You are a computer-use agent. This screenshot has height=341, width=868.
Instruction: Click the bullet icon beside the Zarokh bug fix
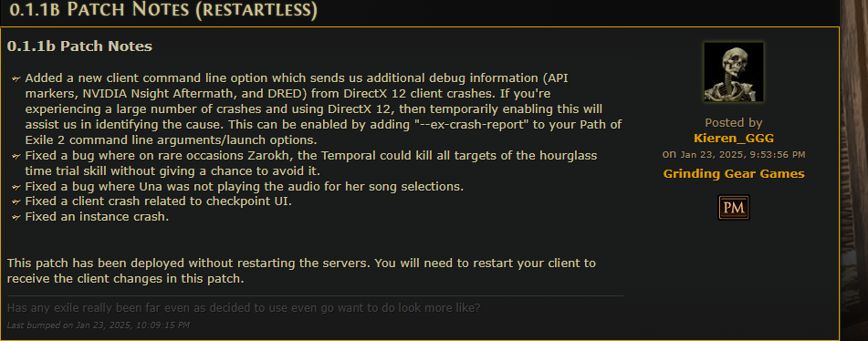click(x=16, y=157)
